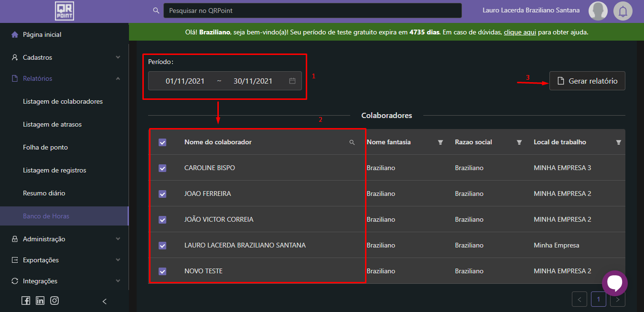Click the Pesquisar no QRPoint search field
This screenshot has width=644, height=312.
[312, 11]
